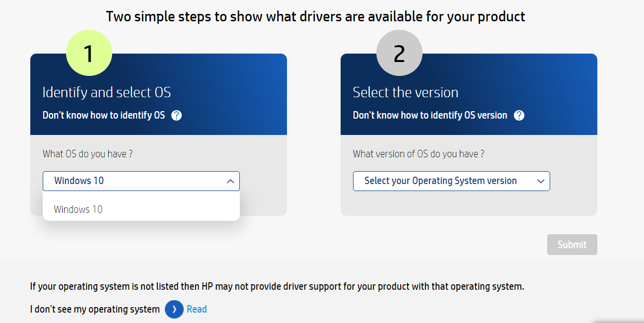
Task: Click "Don't know how to identify OS" text
Action: 104,116
